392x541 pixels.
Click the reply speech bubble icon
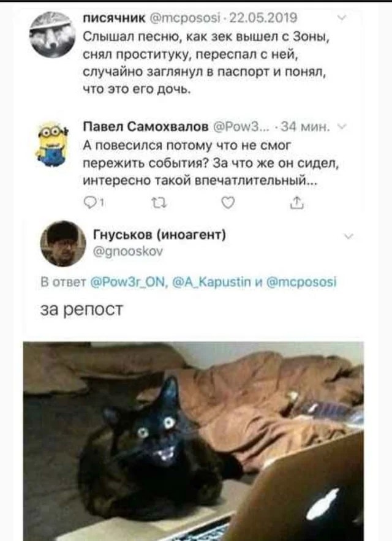pos(91,203)
